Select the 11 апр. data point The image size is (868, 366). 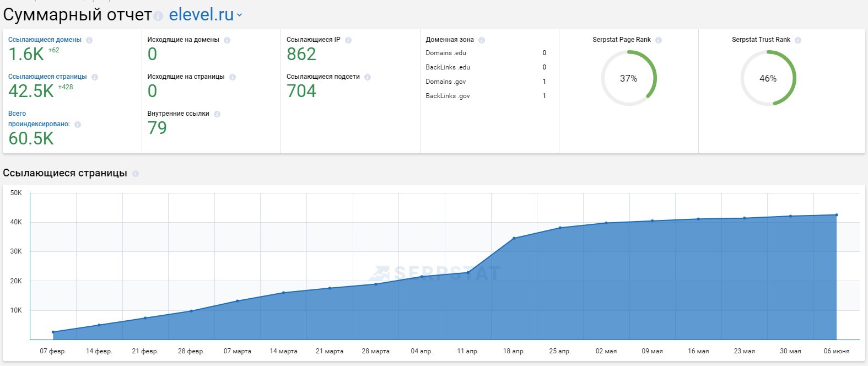tap(468, 272)
